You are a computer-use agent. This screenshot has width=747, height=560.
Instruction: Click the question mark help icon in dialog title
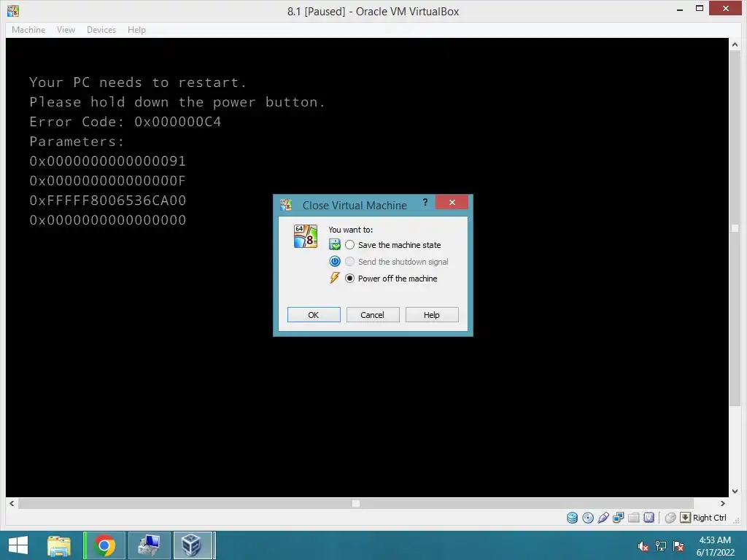point(425,203)
